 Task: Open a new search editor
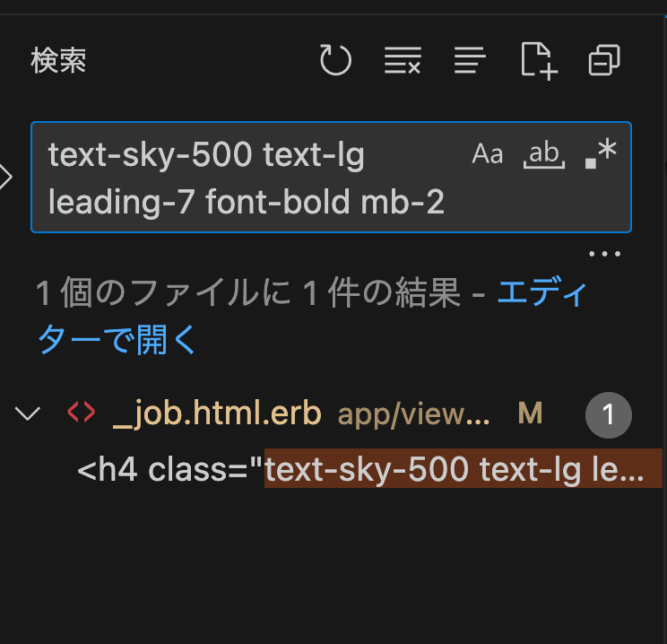539,61
